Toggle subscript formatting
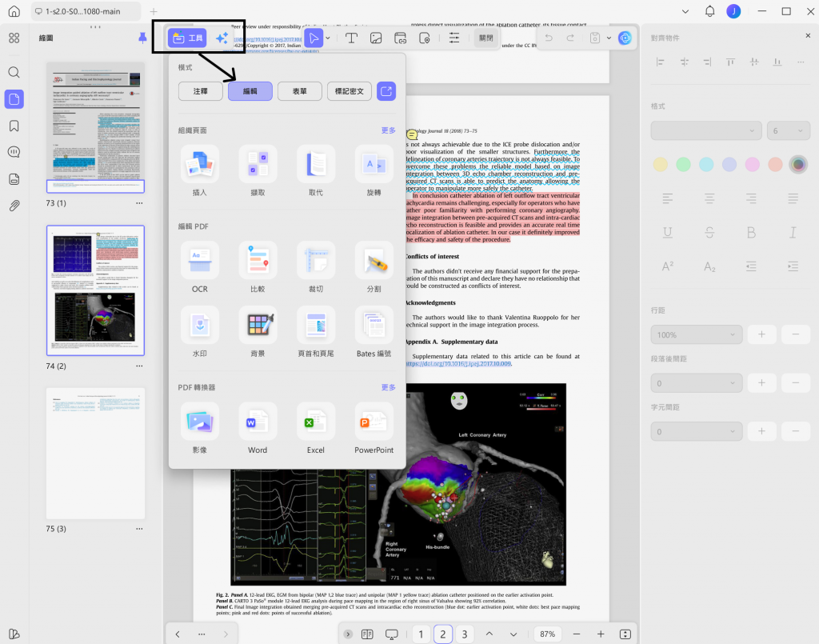This screenshot has width=819, height=644. point(709,266)
